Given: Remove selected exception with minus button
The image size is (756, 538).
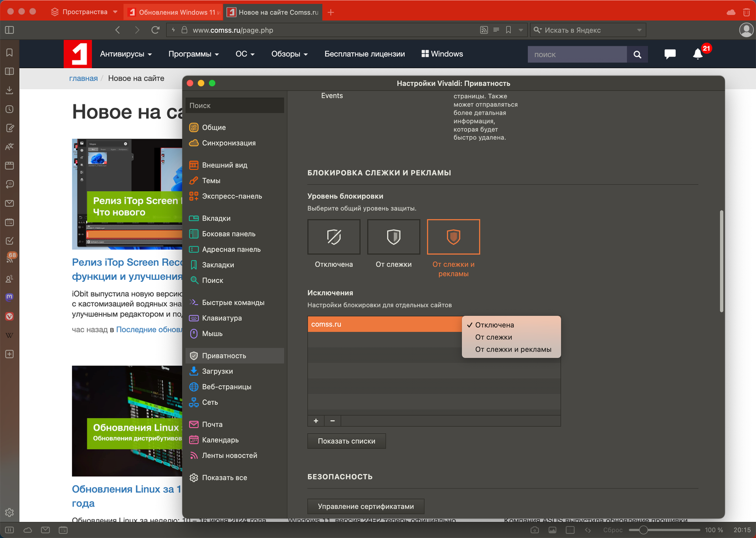Looking at the screenshot, I should click(x=333, y=421).
